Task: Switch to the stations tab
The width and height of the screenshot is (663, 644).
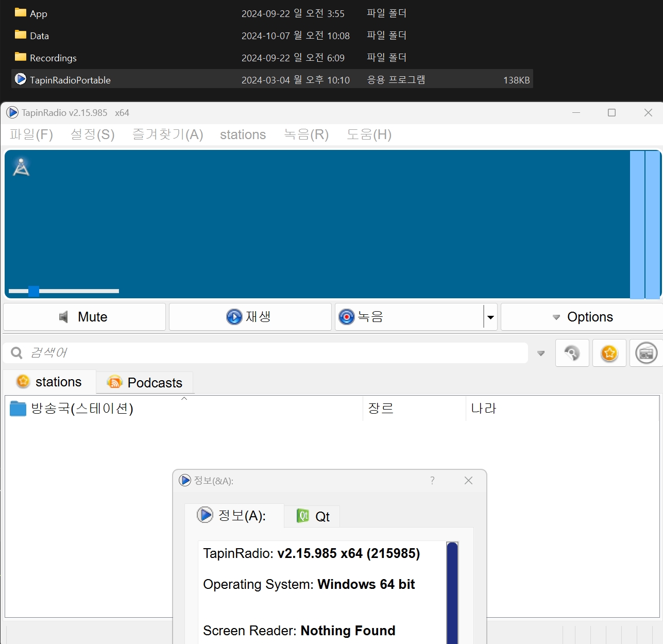Action: pyautogui.click(x=49, y=382)
